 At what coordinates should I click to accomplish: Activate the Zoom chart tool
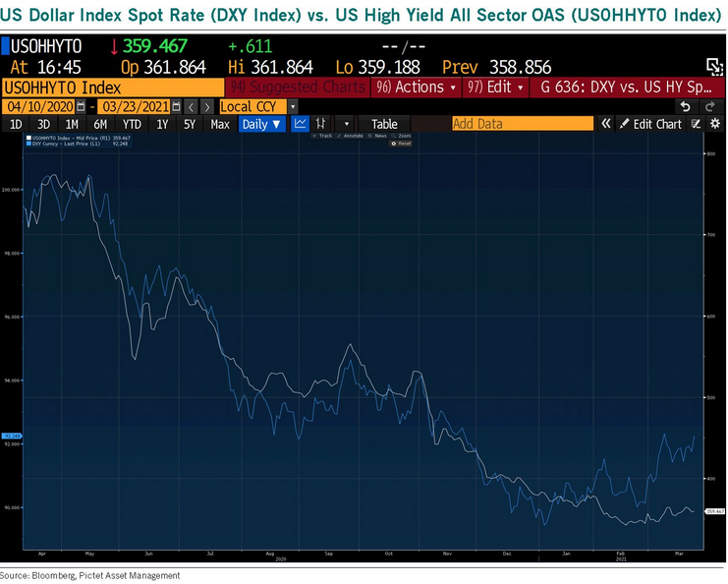click(401, 136)
